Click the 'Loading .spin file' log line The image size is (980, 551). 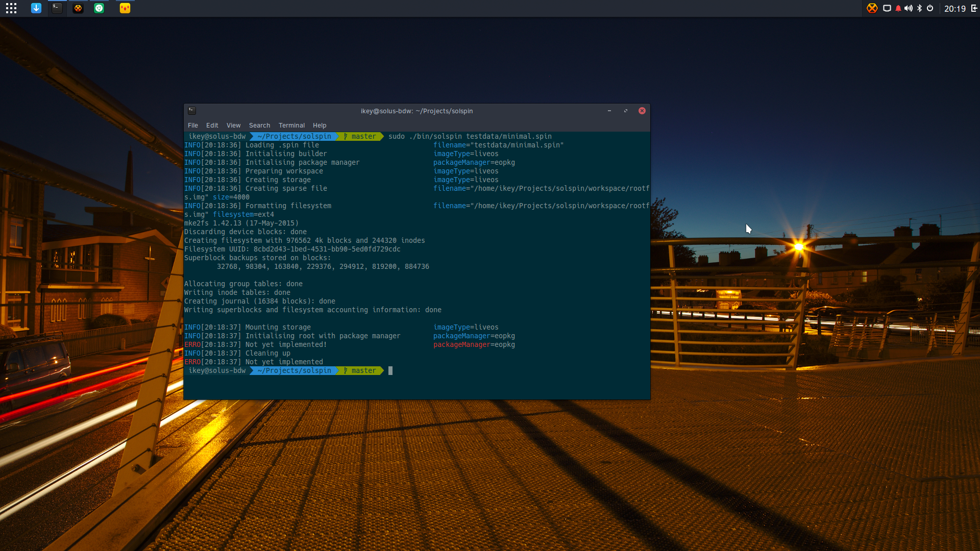[282, 145]
